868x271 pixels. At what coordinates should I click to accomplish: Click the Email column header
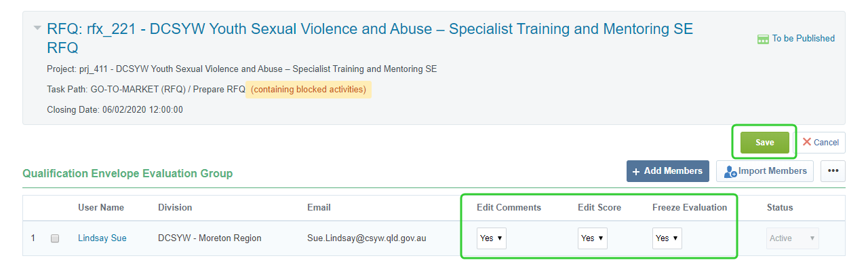point(319,208)
